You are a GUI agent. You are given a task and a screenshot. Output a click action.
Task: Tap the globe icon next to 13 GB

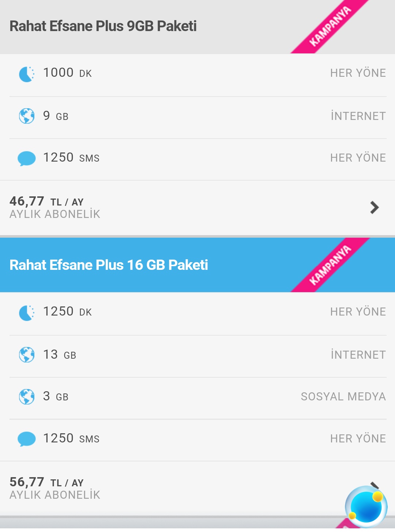click(27, 355)
